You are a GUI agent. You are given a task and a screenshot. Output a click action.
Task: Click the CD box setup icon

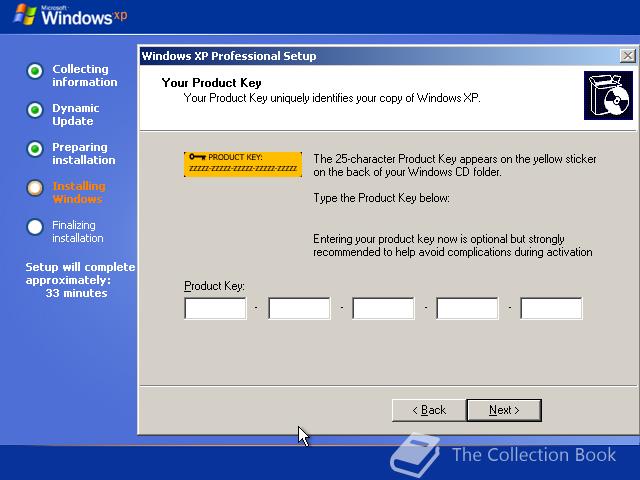click(x=608, y=96)
